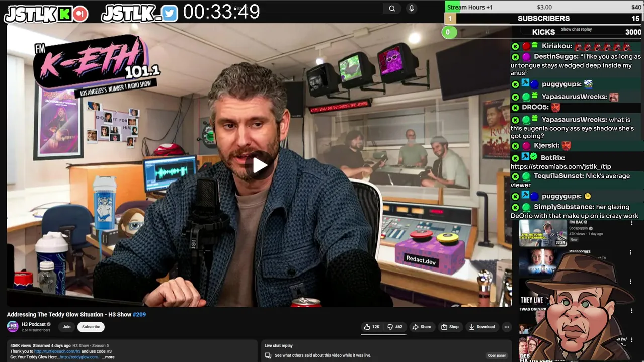The image size is (644, 362).
Task: Open the three-dot more actions menu below video
Action: coord(507,327)
